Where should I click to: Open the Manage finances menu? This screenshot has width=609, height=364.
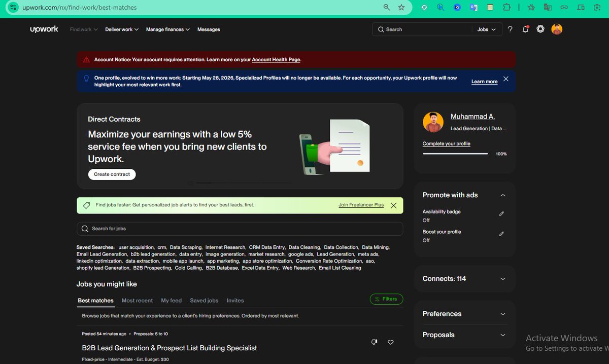[x=168, y=29]
